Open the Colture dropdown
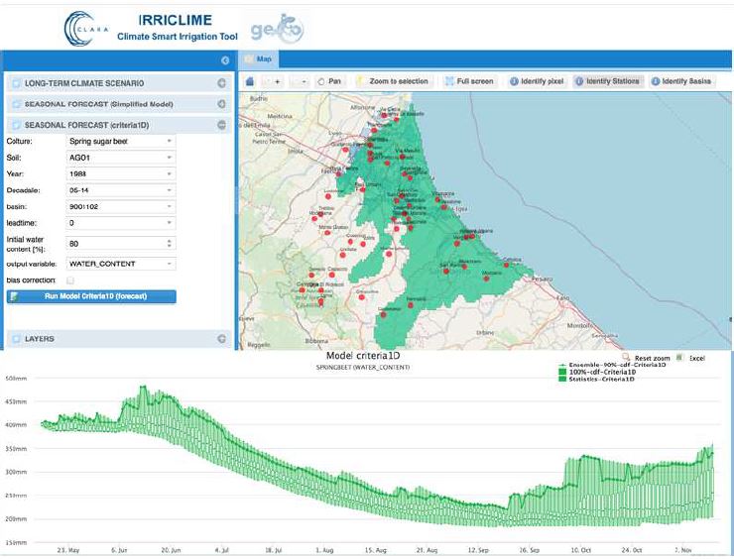This screenshot has width=734, height=560. pos(119,142)
